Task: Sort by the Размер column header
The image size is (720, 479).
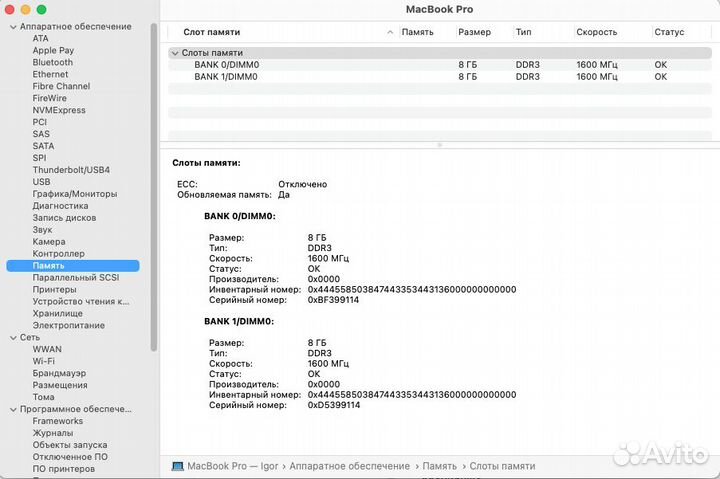Action: pyautogui.click(x=474, y=32)
